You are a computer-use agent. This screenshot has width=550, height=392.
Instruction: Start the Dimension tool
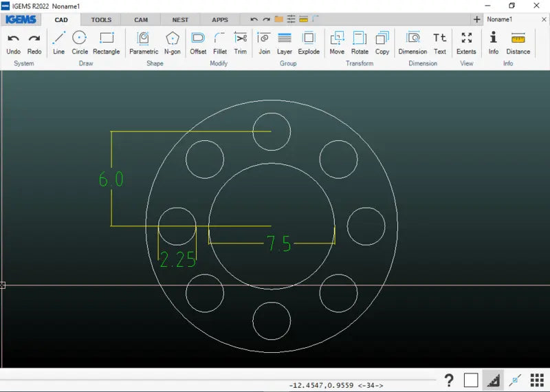(x=412, y=43)
